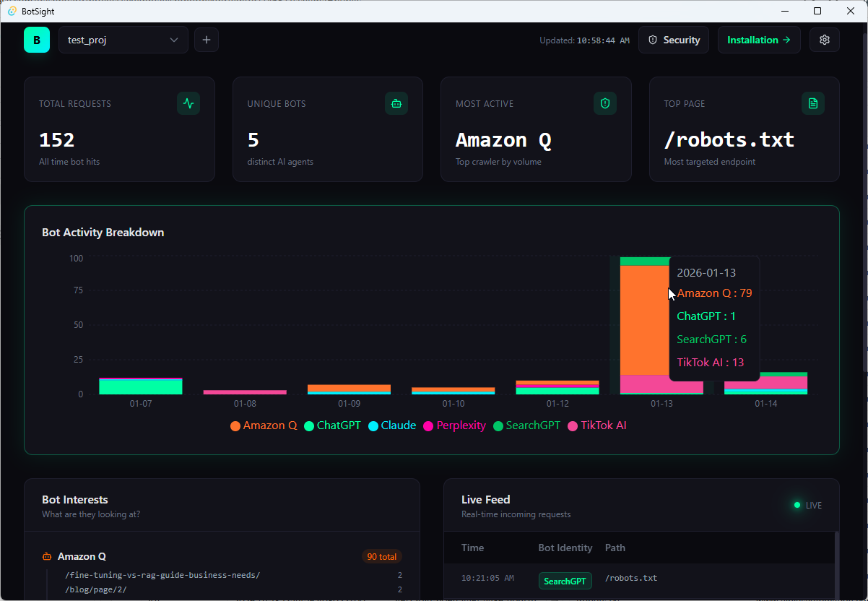Click the 90 total badge next to Amazon Q
This screenshot has width=868, height=601.
(381, 556)
